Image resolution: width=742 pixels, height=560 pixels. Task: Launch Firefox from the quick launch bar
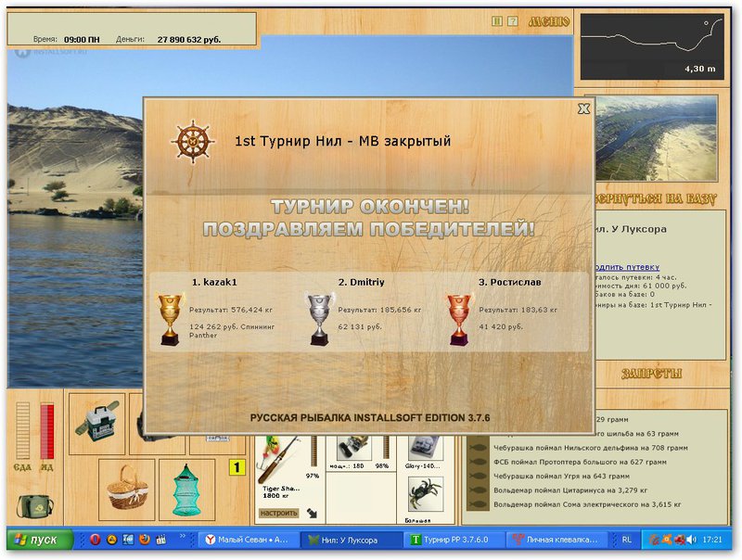point(145,540)
